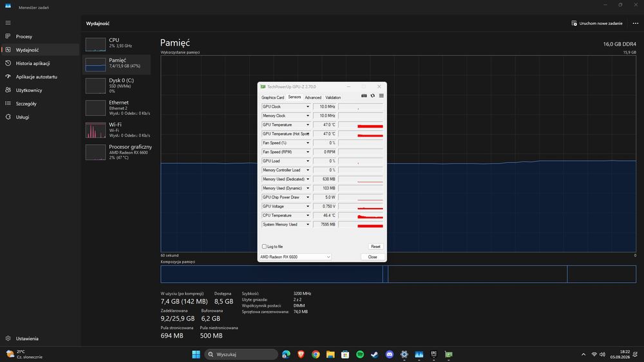The width and height of the screenshot is (644, 362).
Task: Open the CPU Temperature sensor dropdown
Action: 308,215
